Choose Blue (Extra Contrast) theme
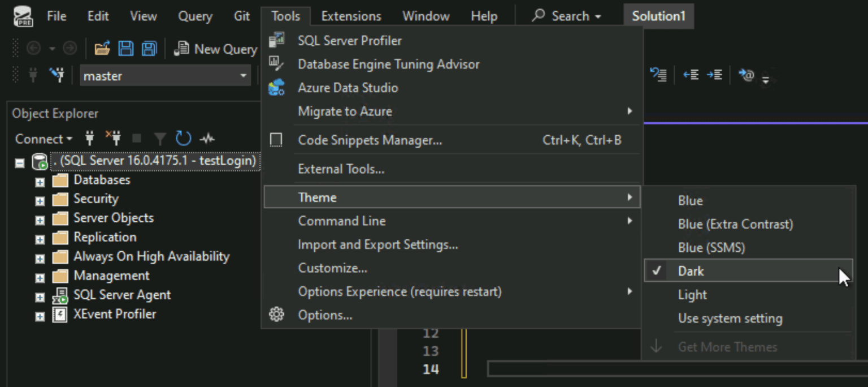This screenshot has width=868, height=387. (x=736, y=224)
